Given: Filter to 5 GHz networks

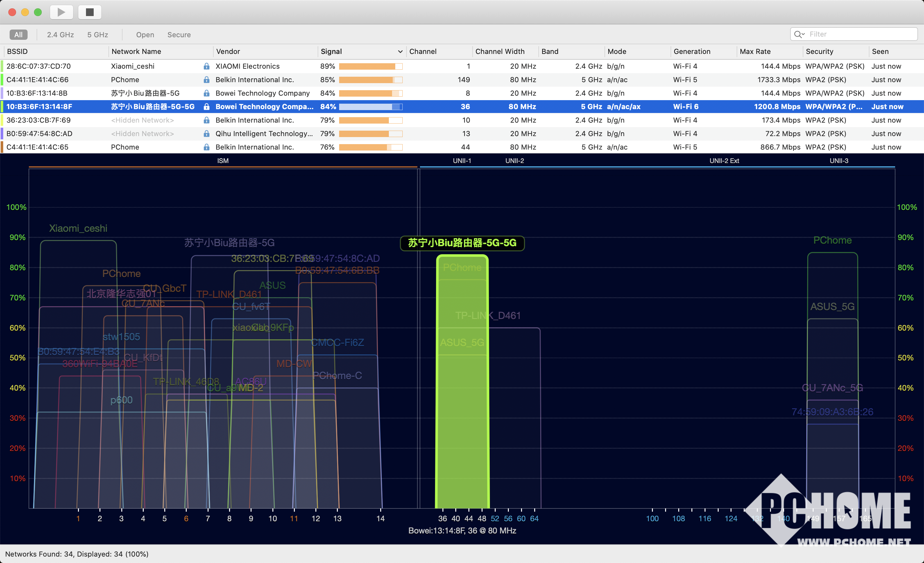Looking at the screenshot, I should (98, 35).
